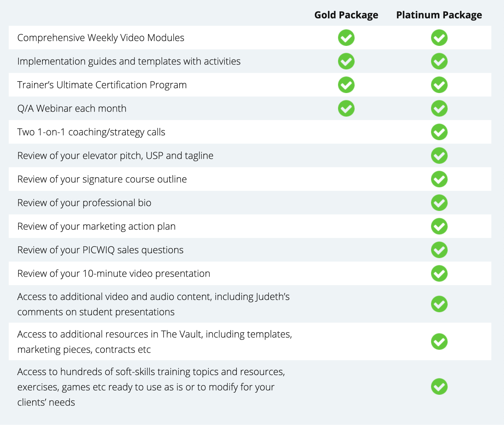Click Platinum checkmark for marketing action plan
This screenshot has width=504, height=425.
439,226
